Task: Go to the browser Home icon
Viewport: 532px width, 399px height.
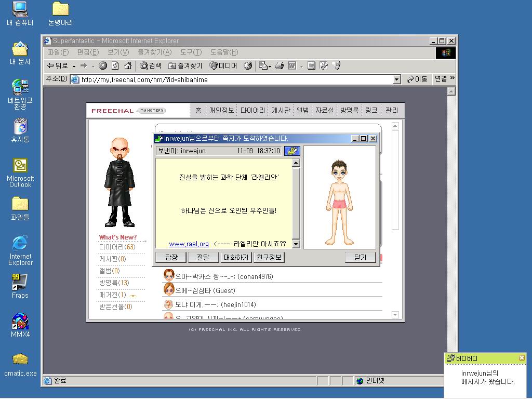Action: point(128,65)
